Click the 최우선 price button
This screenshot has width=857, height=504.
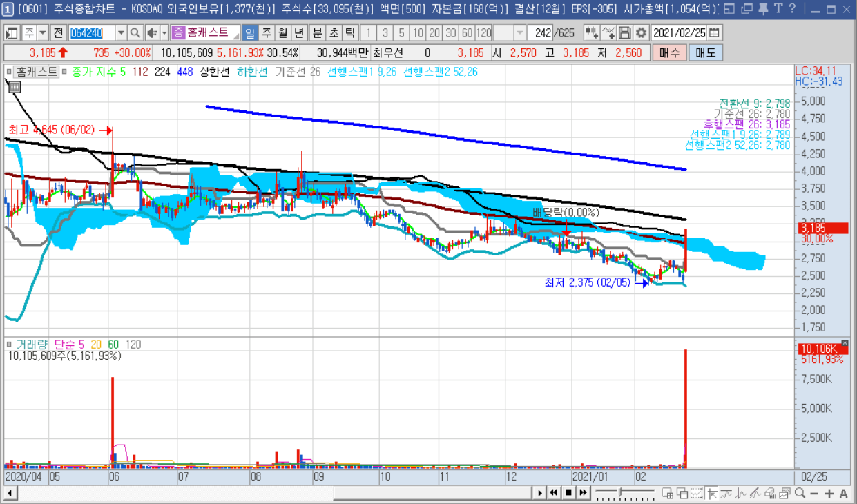tap(387, 53)
